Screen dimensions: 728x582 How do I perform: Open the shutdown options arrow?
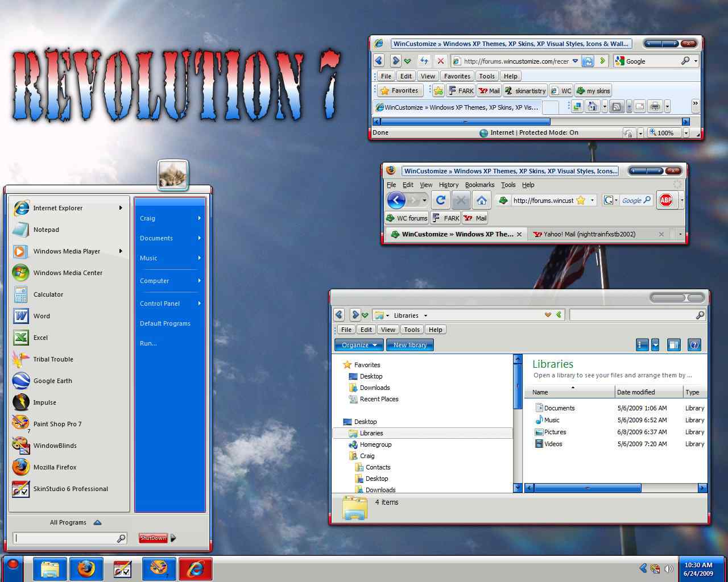tap(173, 538)
